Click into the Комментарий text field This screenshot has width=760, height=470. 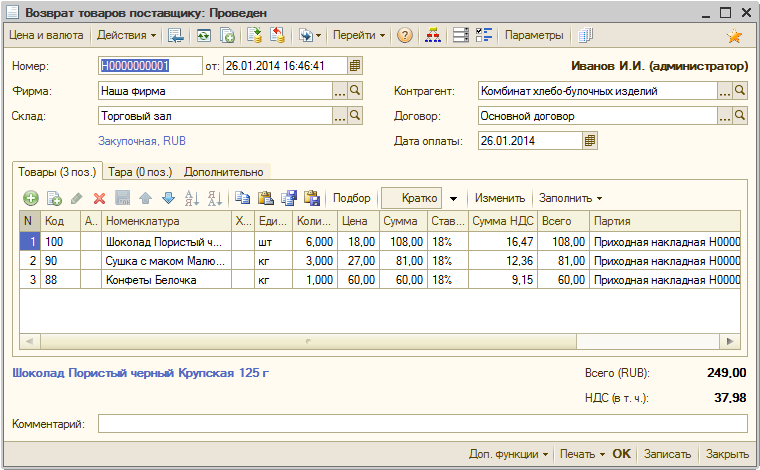point(422,424)
